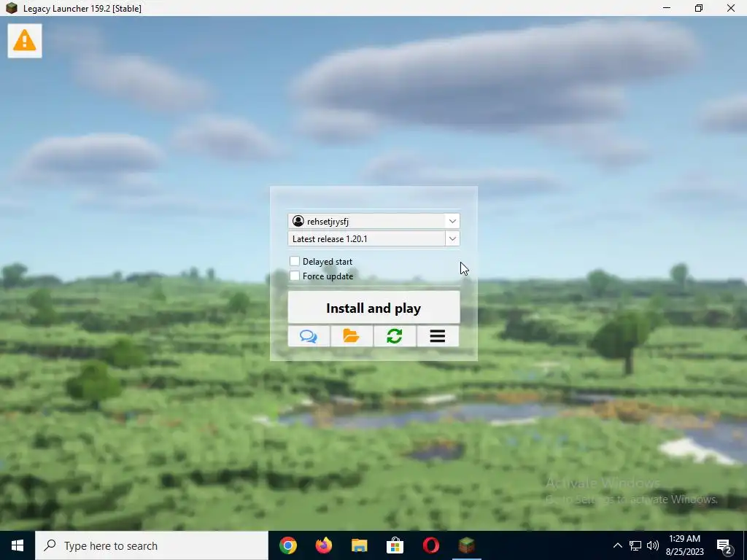
Task: Close the Legacy Launcher window
Action: 730,8
